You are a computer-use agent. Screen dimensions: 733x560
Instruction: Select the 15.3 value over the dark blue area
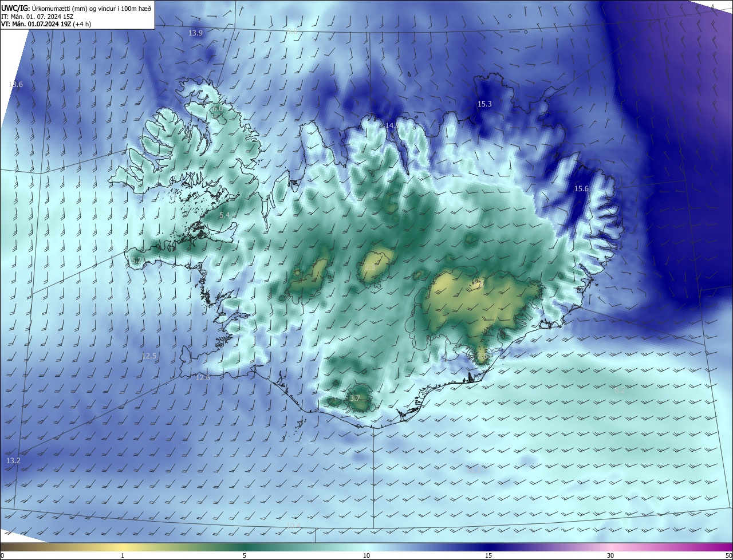pos(484,104)
